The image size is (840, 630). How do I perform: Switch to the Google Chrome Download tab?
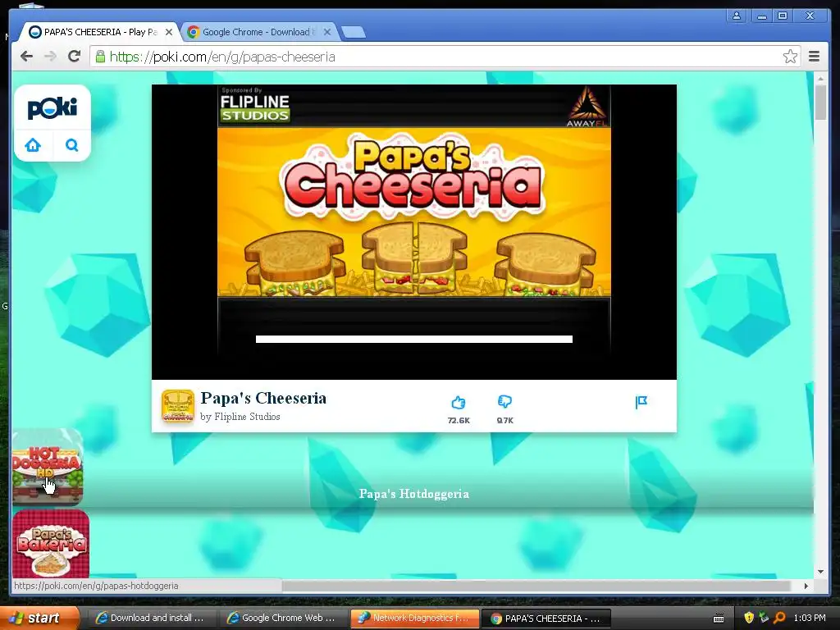(257, 32)
